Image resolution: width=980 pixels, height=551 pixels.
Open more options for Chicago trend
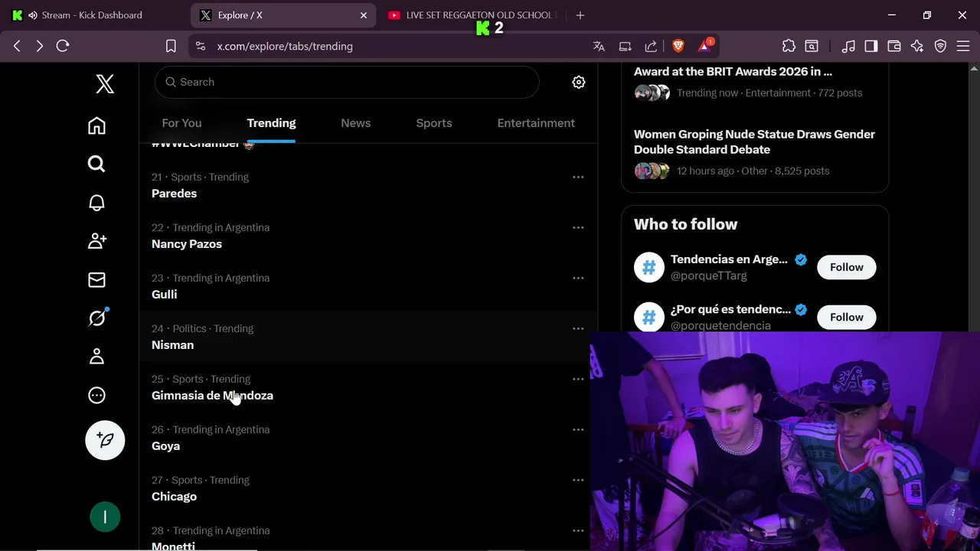(578, 480)
